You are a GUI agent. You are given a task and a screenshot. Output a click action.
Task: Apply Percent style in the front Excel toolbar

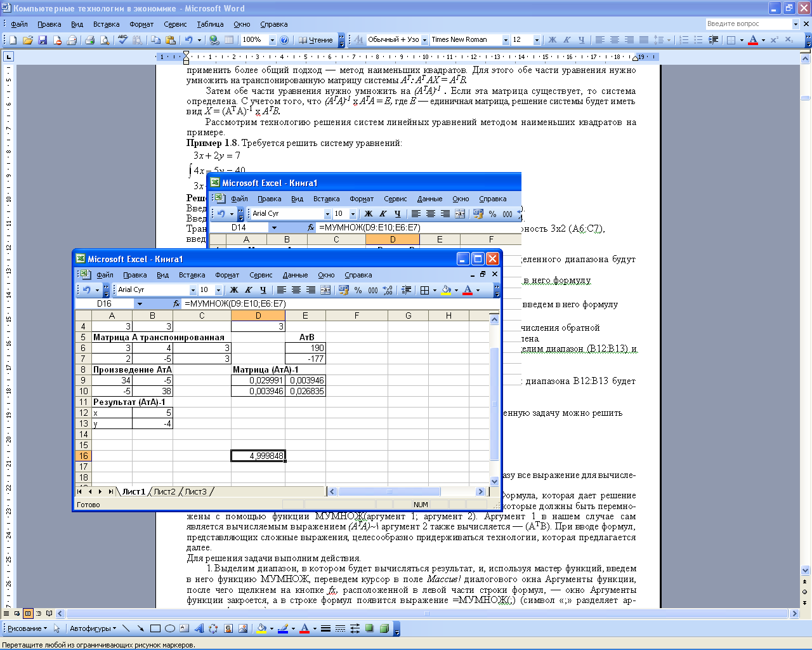coord(358,290)
